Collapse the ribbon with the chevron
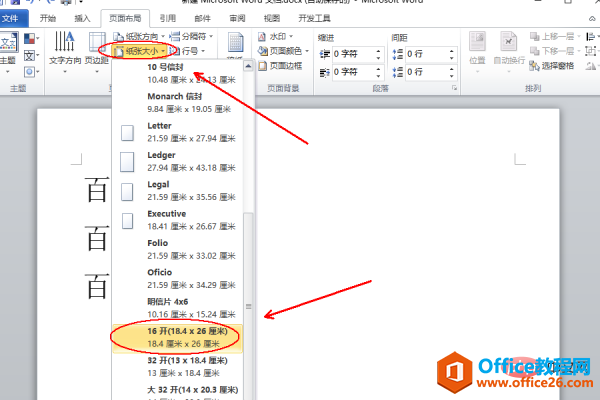 592,18
